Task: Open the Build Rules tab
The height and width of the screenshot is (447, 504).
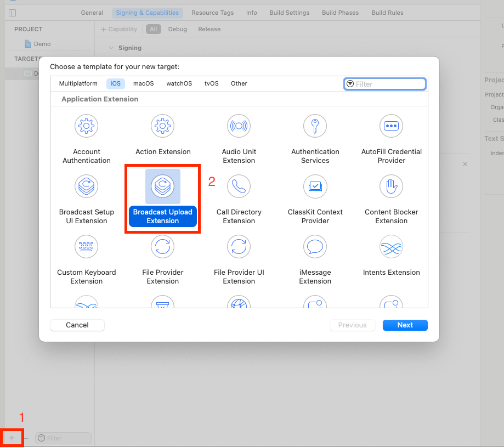Action: click(x=387, y=13)
